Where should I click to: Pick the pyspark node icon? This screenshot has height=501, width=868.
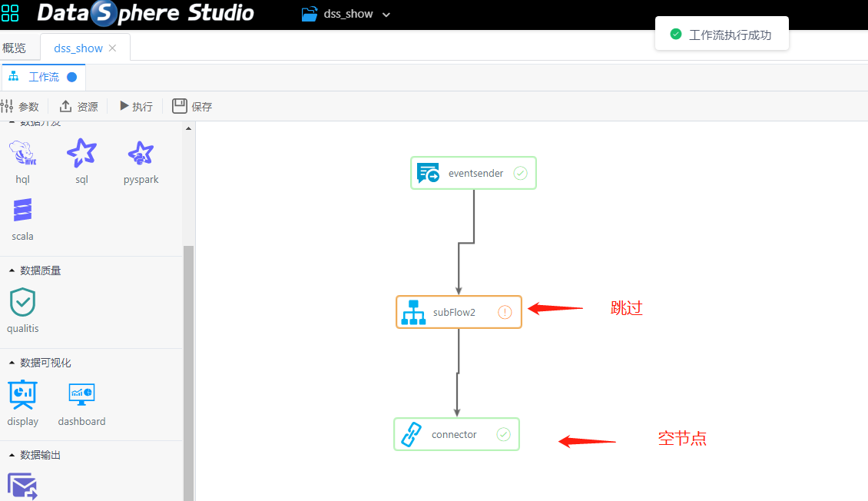coord(141,154)
